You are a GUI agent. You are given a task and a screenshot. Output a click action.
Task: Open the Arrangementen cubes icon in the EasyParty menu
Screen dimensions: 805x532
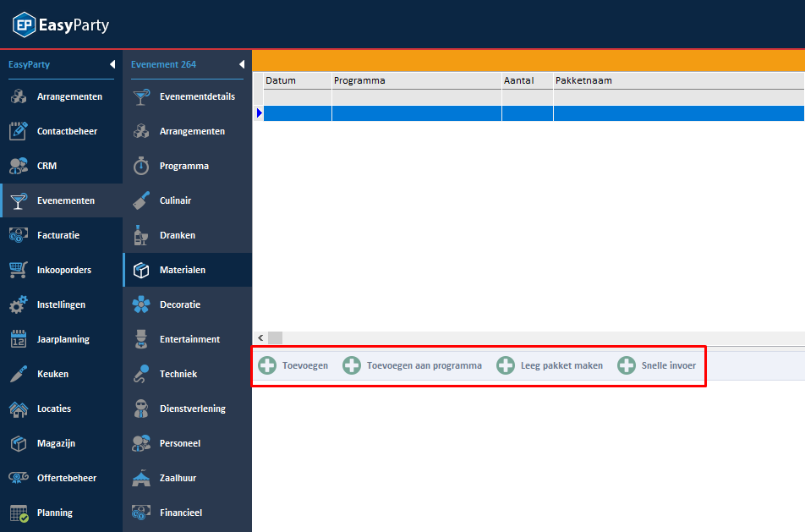tap(19, 96)
